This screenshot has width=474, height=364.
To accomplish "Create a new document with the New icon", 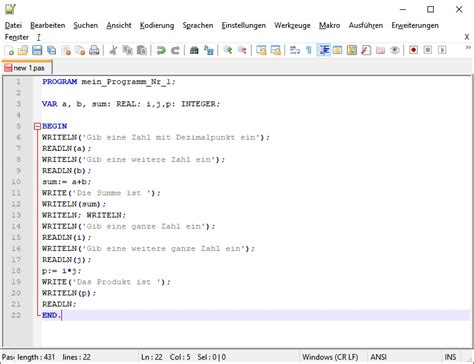I will 9,50.
